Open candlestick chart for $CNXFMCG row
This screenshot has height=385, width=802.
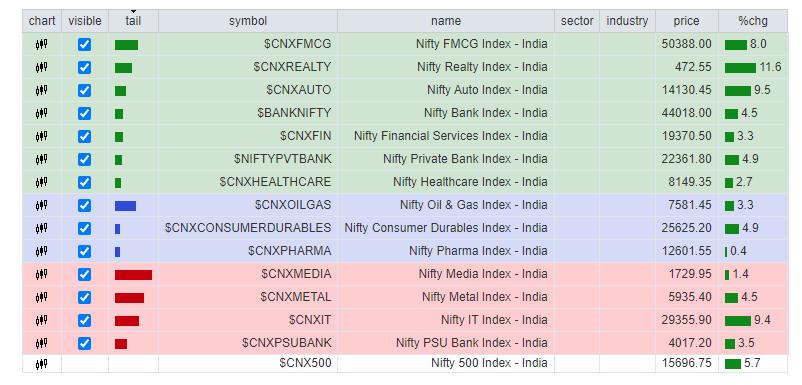click(x=41, y=44)
